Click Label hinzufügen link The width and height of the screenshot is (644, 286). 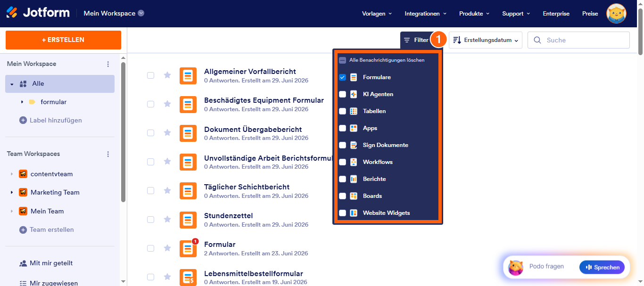coord(56,120)
